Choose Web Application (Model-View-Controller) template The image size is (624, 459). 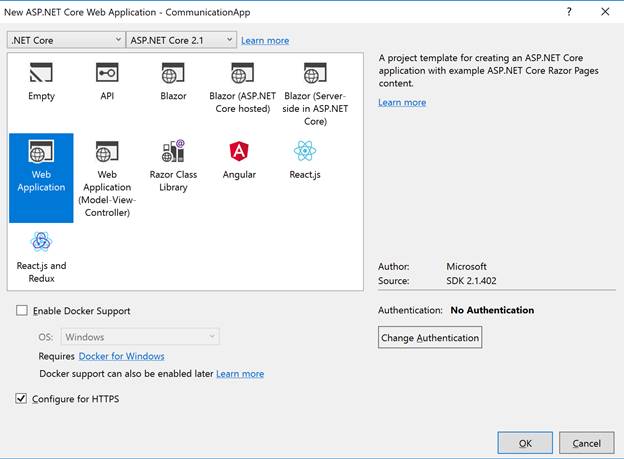[107, 178]
